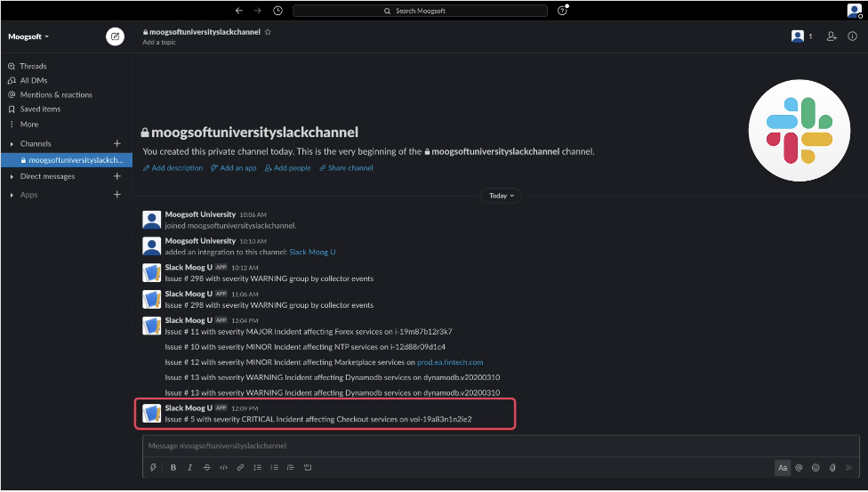
Task: Attach a file with the paperclip icon
Action: [832, 468]
